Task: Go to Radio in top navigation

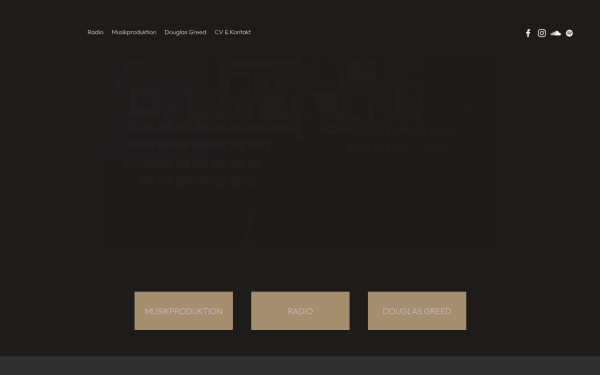Action: 95,32
